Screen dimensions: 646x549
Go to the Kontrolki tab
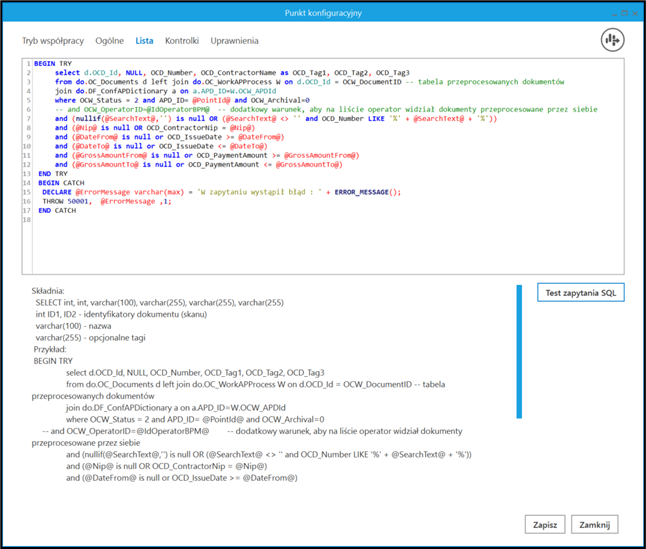[x=182, y=41]
